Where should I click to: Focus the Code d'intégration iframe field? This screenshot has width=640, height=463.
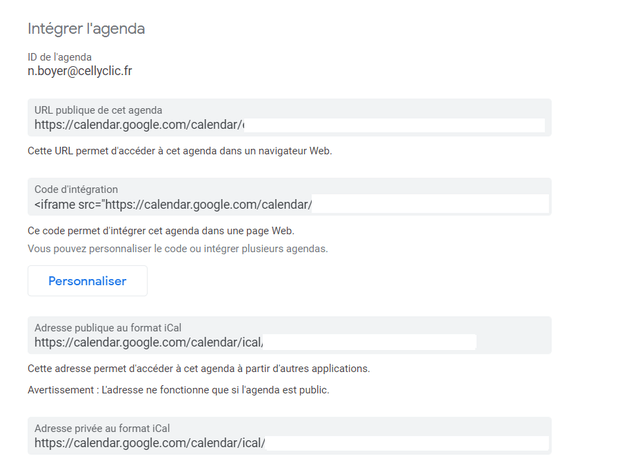pyautogui.click(x=289, y=197)
